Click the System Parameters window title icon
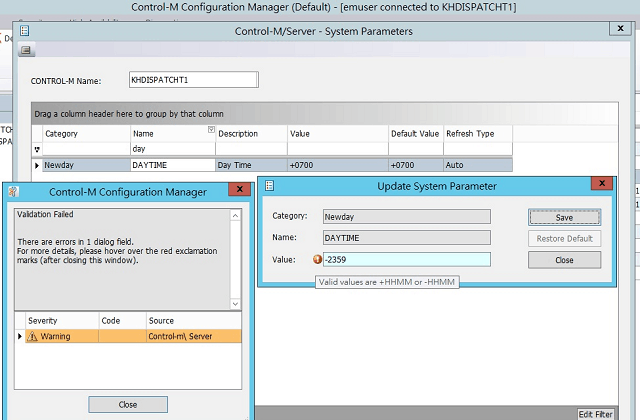 24,31
